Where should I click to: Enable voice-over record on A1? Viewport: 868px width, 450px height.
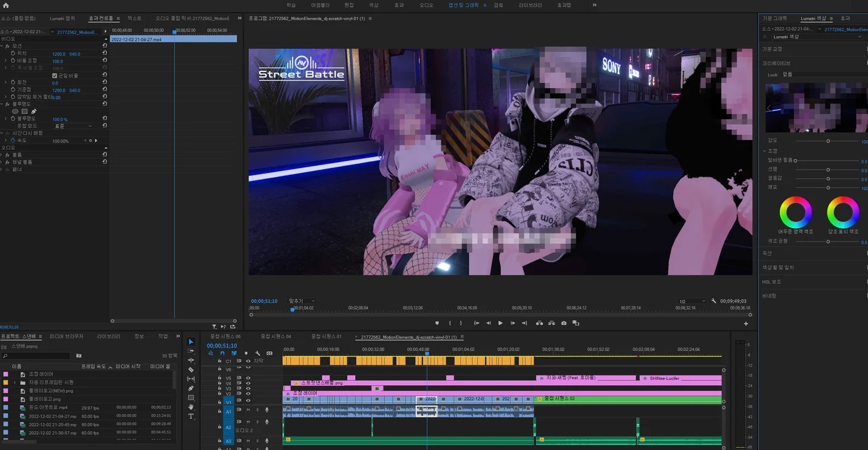tap(266, 410)
